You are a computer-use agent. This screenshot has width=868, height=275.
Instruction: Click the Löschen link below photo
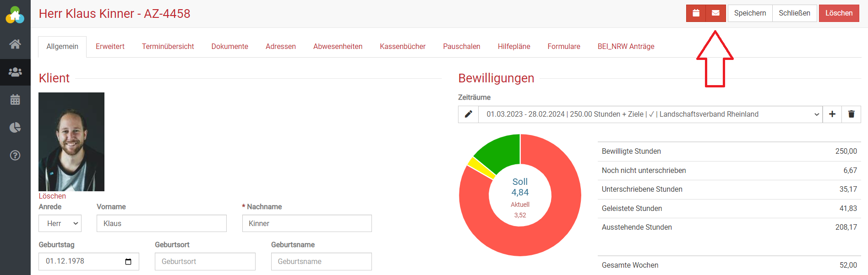click(x=52, y=196)
